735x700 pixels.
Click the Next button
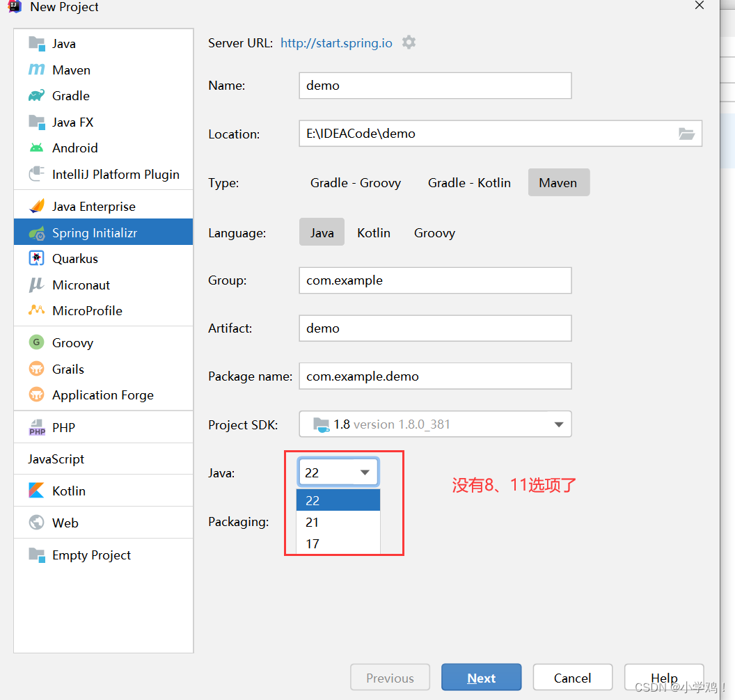point(482,678)
